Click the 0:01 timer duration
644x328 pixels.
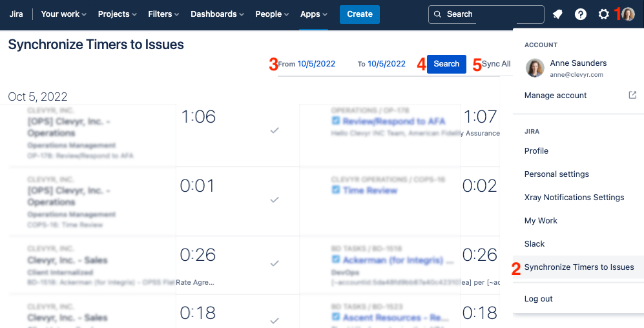pyautogui.click(x=197, y=186)
